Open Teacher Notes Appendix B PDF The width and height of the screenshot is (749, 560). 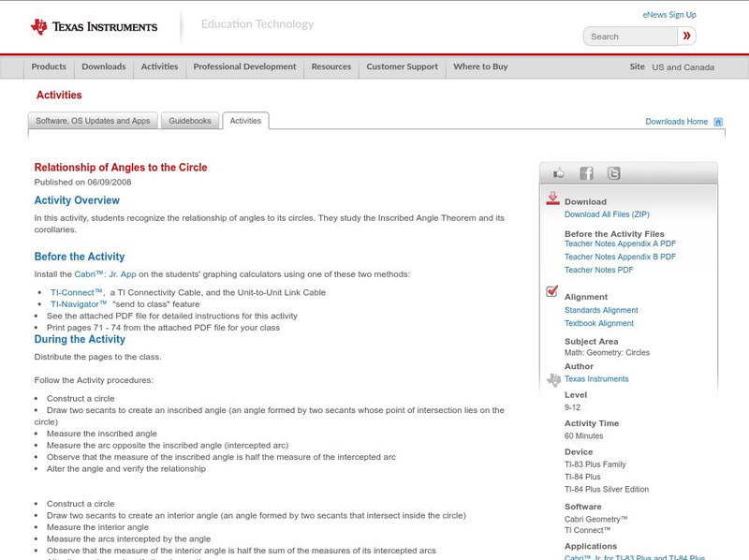pyautogui.click(x=620, y=257)
